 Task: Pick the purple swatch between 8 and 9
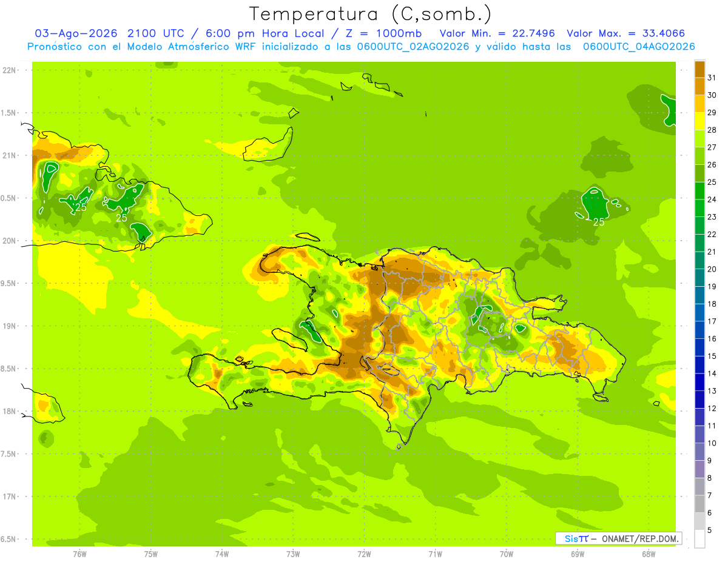click(x=699, y=469)
